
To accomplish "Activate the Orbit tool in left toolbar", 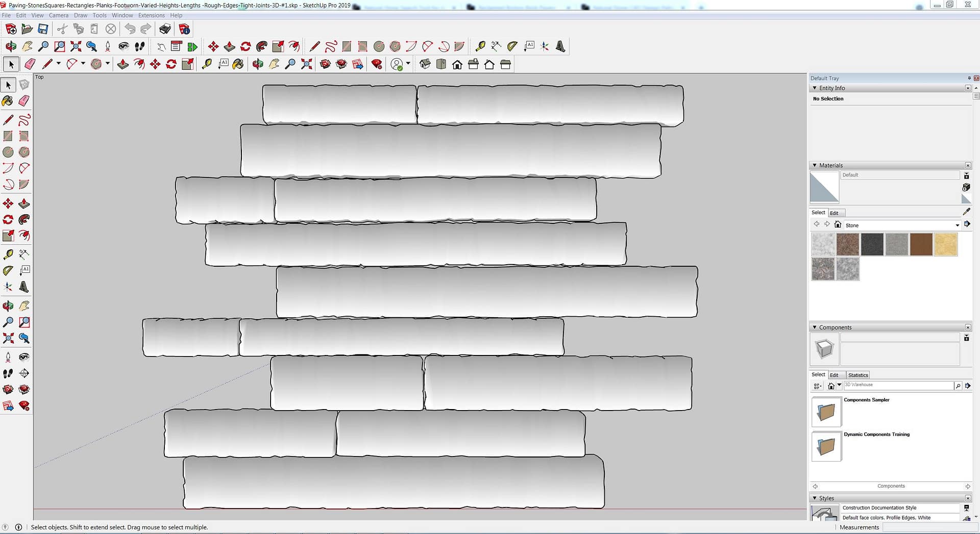I will [x=8, y=306].
